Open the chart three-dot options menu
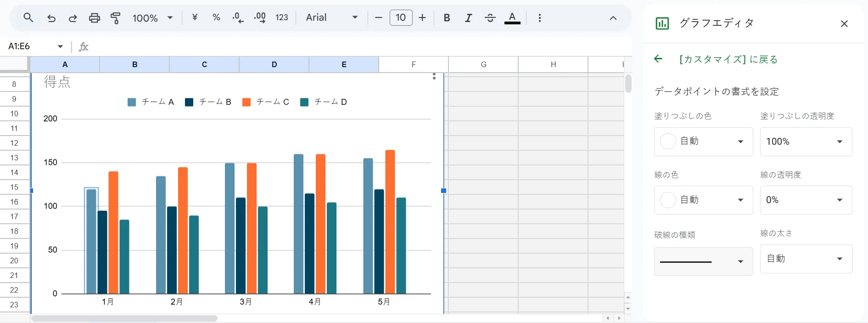The image size is (868, 323). pyautogui.click(x=434, y=77)
